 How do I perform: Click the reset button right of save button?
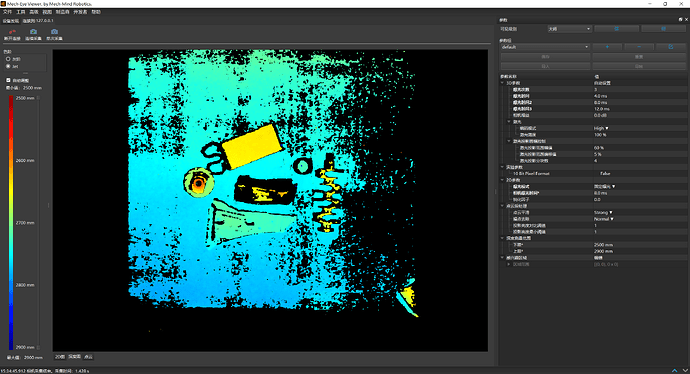pyautogui.click(x=639, y=57)
